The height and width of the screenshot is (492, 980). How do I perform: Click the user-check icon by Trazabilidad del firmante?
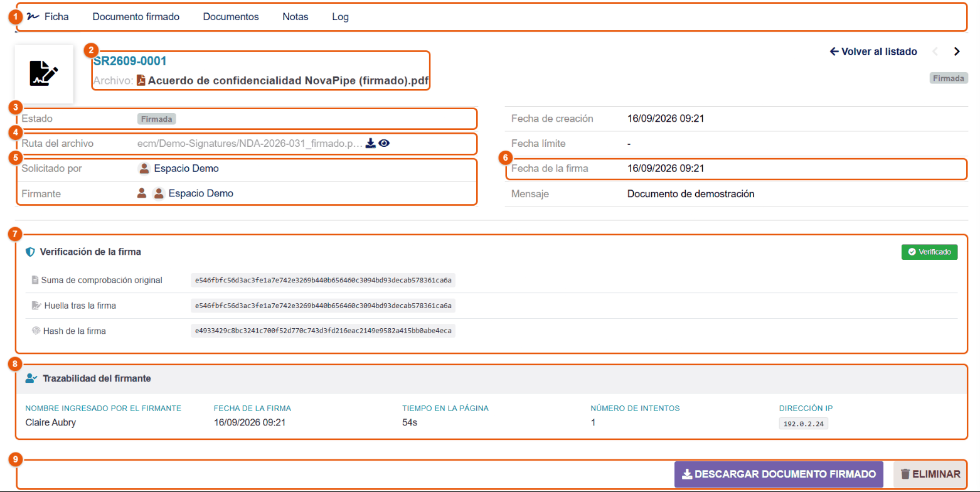(x=31, y=378)
